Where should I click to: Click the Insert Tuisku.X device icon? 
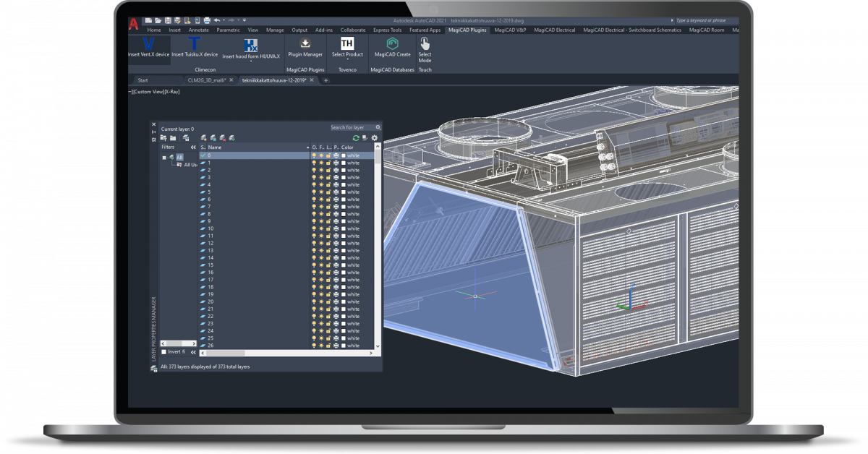[194, 44]
